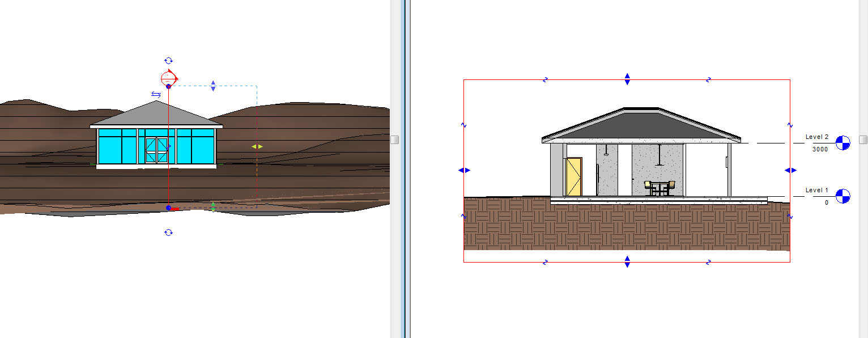Click the "3000" elevation value

click(820, 149)
